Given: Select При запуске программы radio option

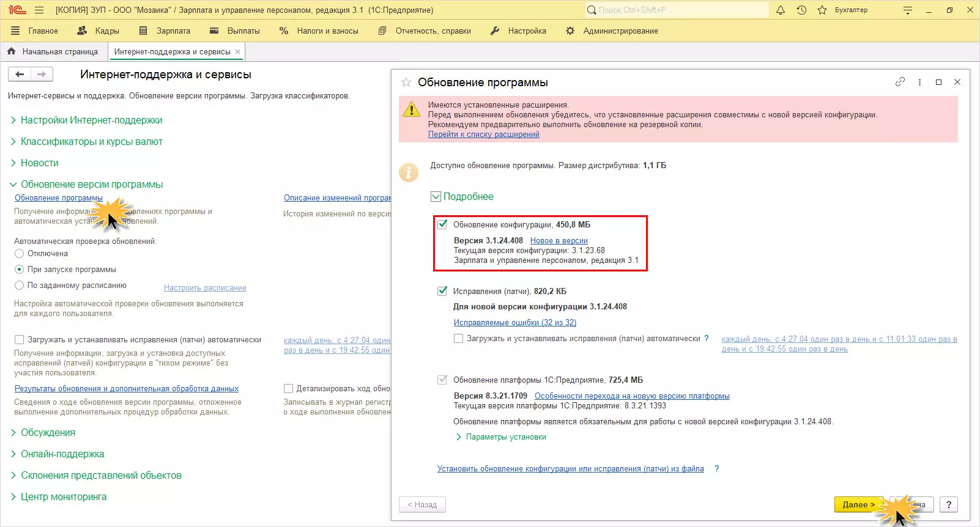Looking at the screenshot, I should 20,270.
